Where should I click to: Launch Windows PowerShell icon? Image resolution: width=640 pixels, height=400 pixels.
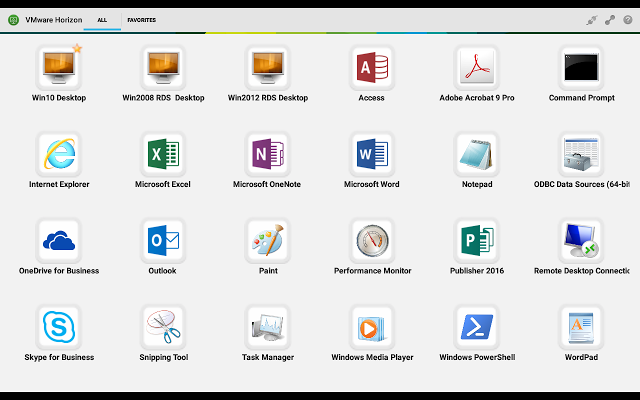point(477,327)
